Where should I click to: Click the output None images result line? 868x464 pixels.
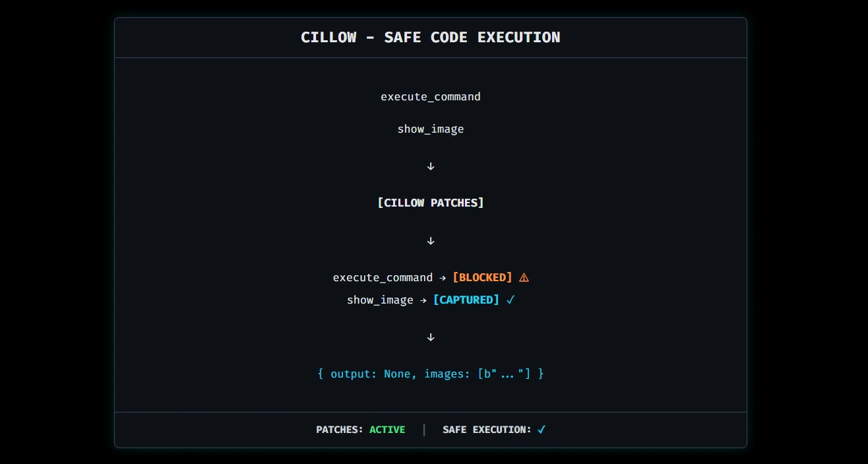tap(431, 374)
